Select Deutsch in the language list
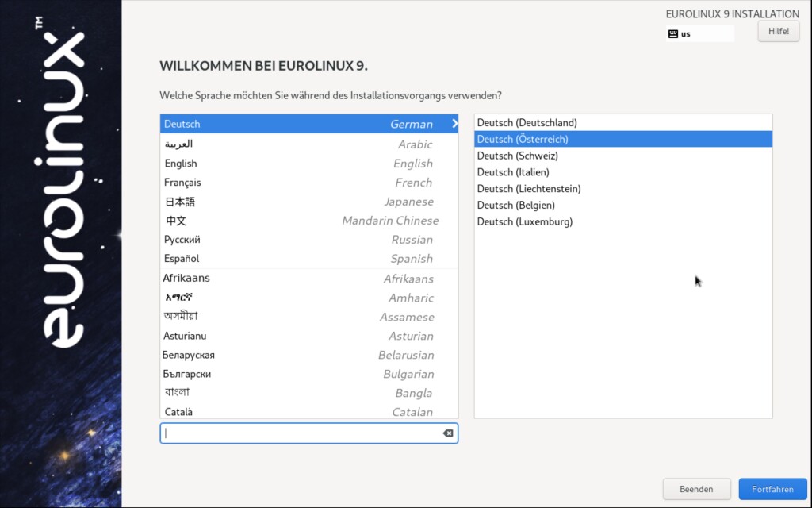 click(309, 124)
